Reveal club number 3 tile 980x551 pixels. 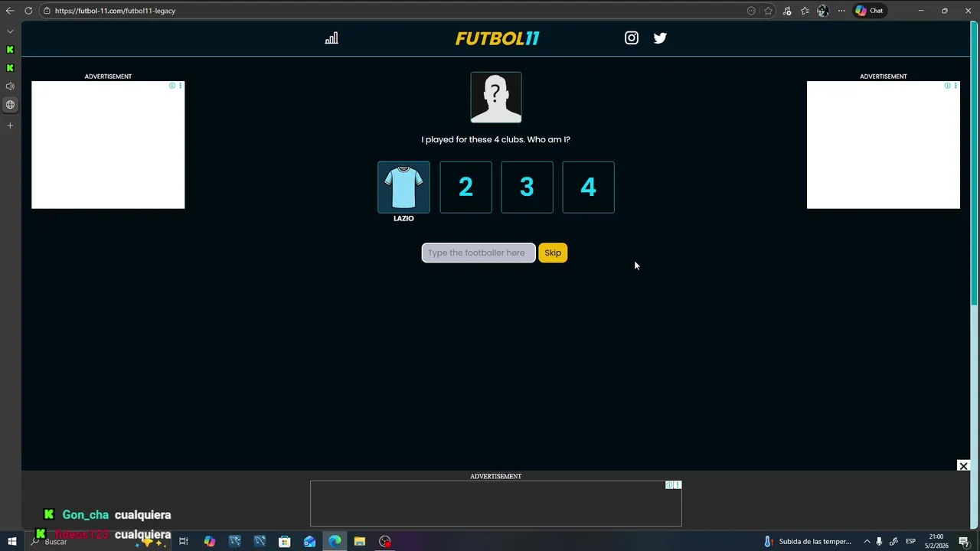[527, 187]
